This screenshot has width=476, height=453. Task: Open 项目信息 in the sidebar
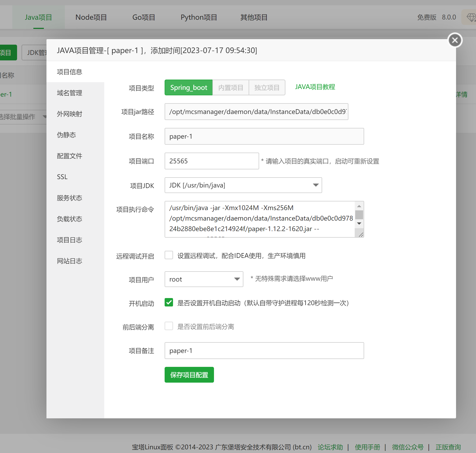75,72
